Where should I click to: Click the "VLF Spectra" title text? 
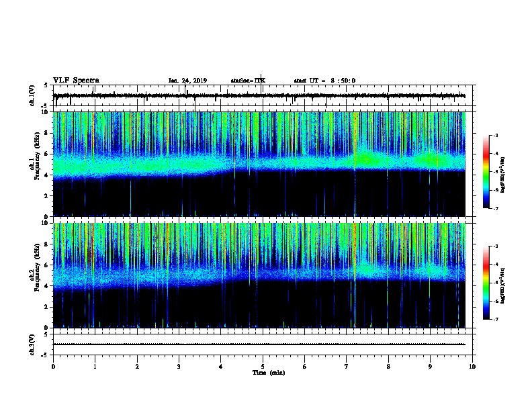click(76, 81)
